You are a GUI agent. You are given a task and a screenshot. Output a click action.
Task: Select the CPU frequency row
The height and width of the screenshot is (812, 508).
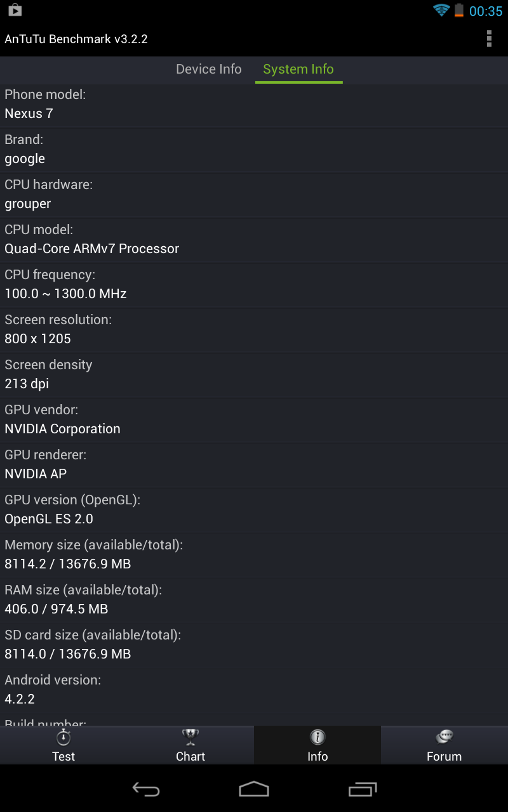(x=254, y=285)
